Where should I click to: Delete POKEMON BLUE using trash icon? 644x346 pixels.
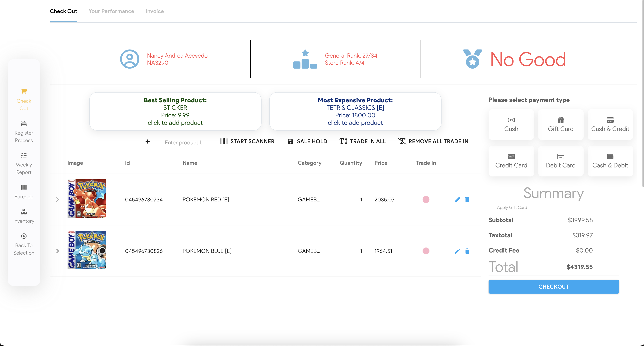pos(467,251)
